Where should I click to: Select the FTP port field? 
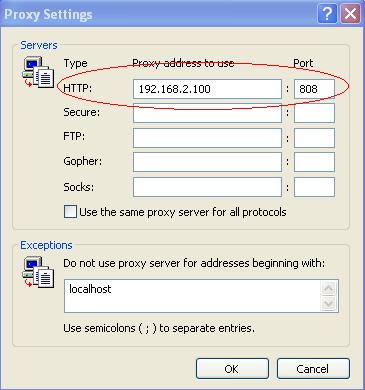point(314,138)
